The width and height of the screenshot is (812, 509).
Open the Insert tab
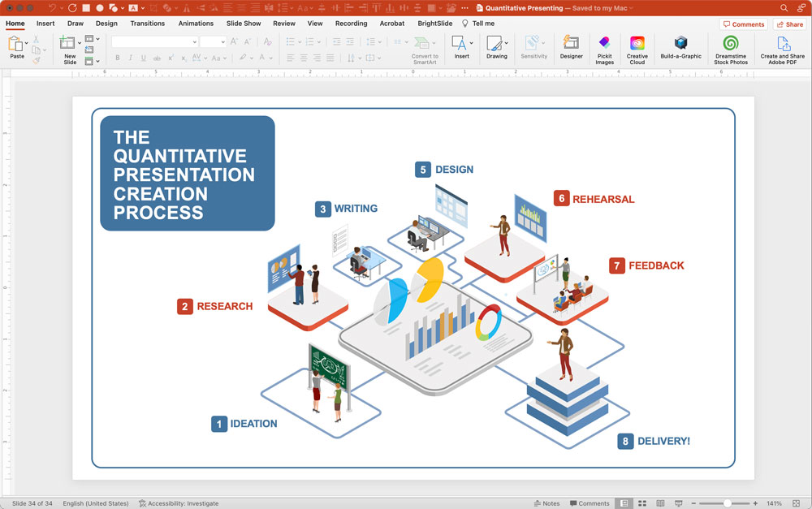45,24
